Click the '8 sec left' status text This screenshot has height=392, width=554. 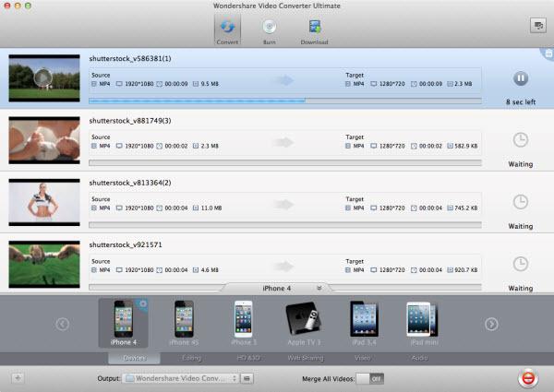tap(521, 102)
